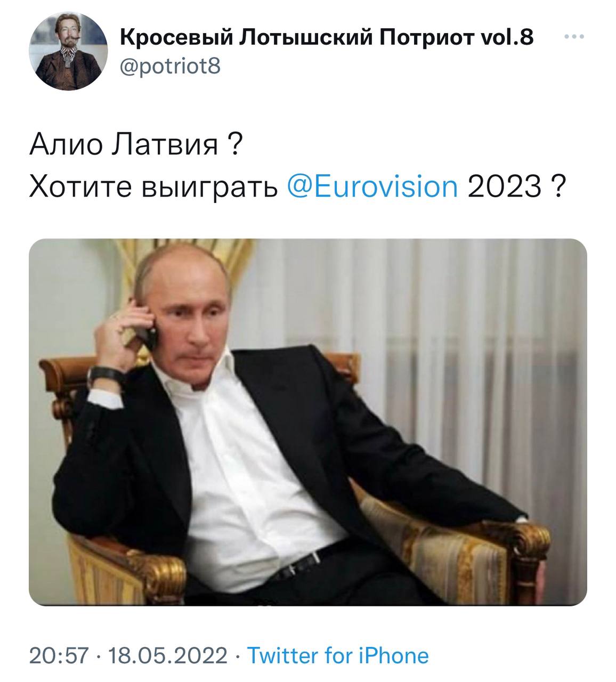Select the text Алио Латвия ?
616x682 pixels.
[x=136, y=144]
